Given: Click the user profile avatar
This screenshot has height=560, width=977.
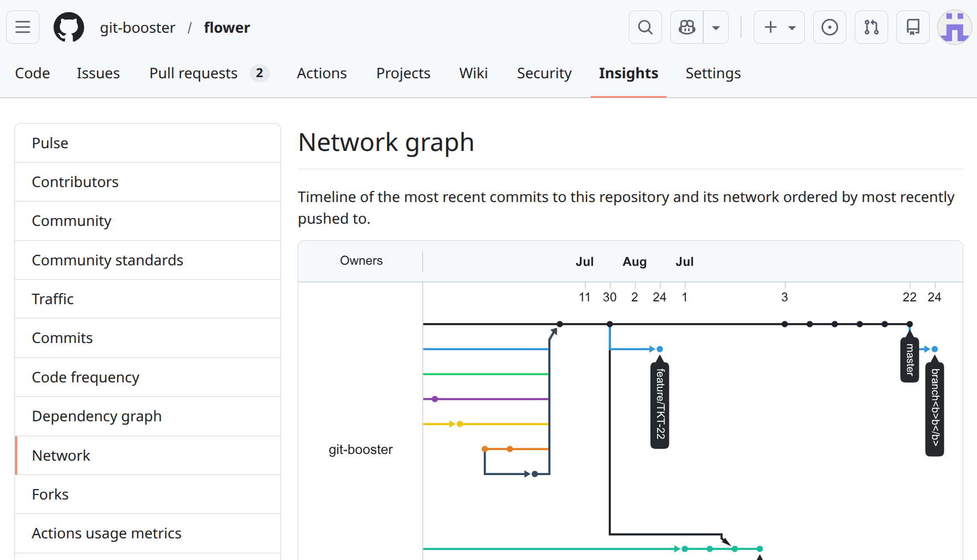Looking at the screenshot, I should click(x=954, y=27).
